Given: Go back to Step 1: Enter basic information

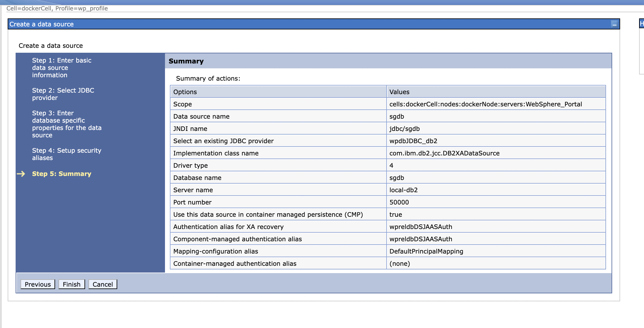Looking at the screenshot, I should [61, 67].
